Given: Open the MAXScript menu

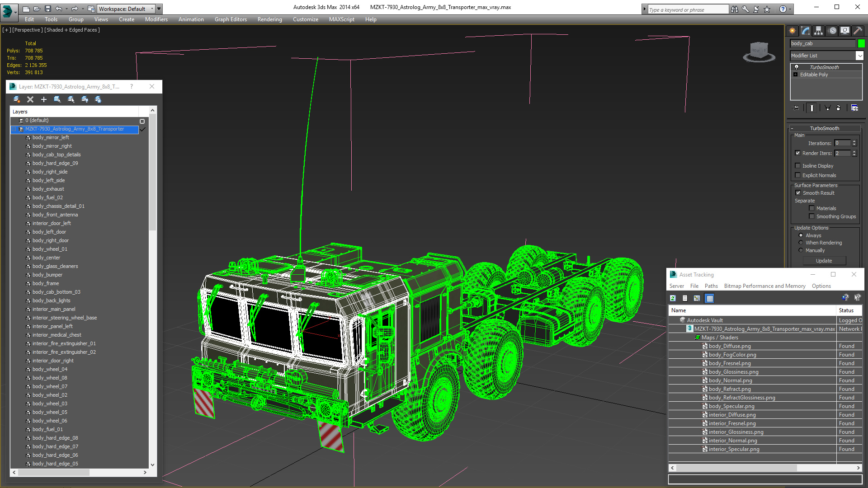Looking at the screenshot, I should [x=342, y=19].
